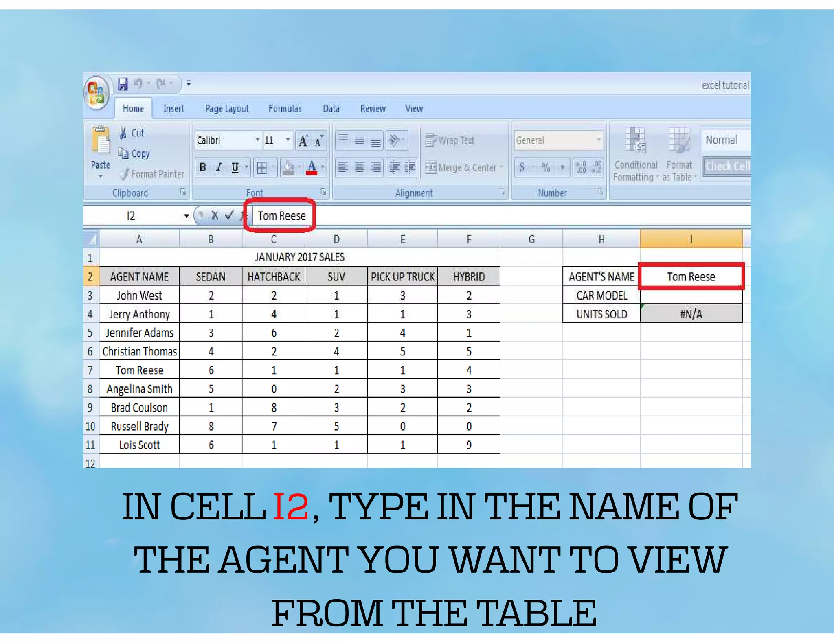Viewport: 834px width, 644px height.
Task: Click the Paste clipboard icon
Action: pos(101,141)
